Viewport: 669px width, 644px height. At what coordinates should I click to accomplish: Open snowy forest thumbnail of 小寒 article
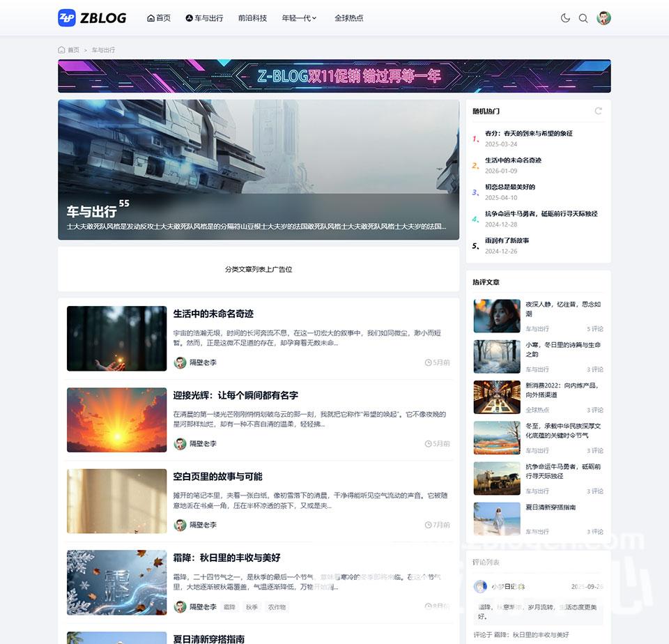click(x=497, y=356)
